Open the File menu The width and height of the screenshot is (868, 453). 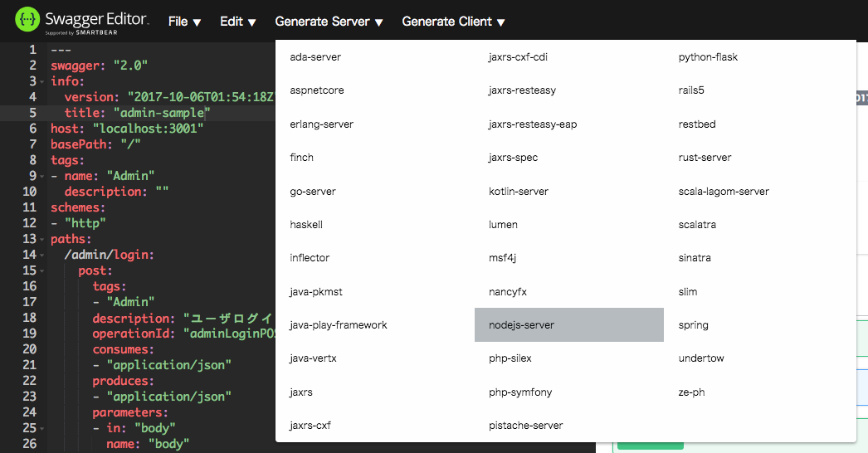[x=184, y=22]
